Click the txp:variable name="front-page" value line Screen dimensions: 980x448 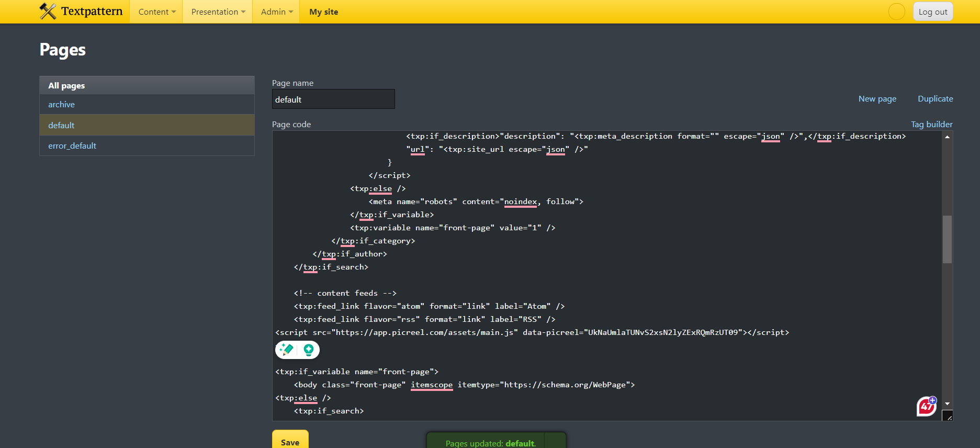(453, 228)
